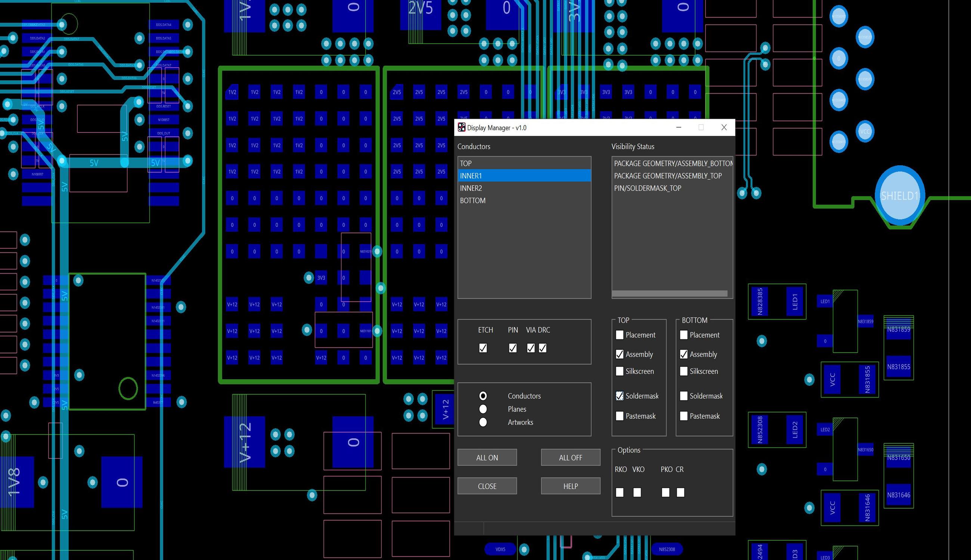971x560 pixels.
Task: Click the Visibility Status horizontal scrollbar
Action: pos(669,293)
